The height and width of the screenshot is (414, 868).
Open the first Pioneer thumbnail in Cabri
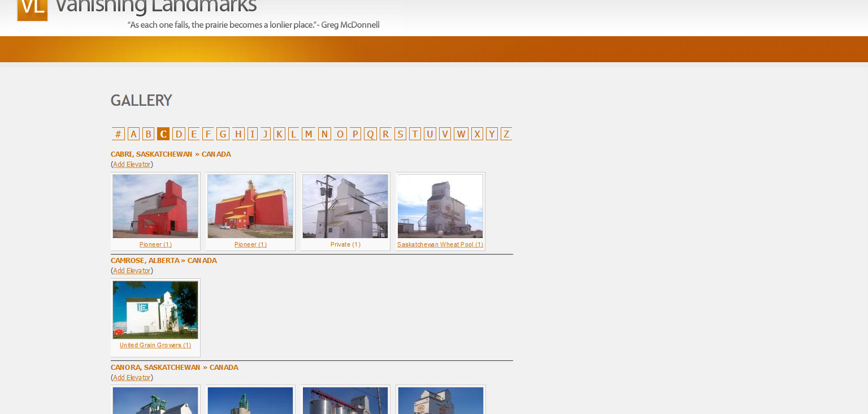(155, 206)
